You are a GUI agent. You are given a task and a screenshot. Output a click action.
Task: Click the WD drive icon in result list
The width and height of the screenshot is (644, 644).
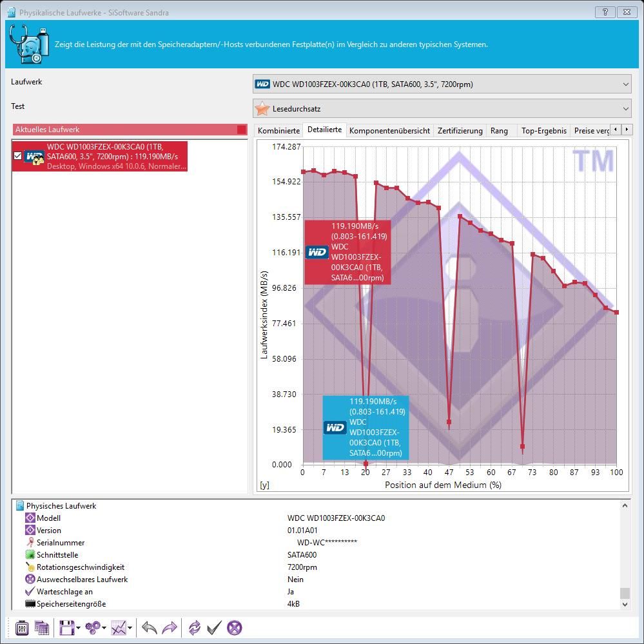click(x=34, y=157)
